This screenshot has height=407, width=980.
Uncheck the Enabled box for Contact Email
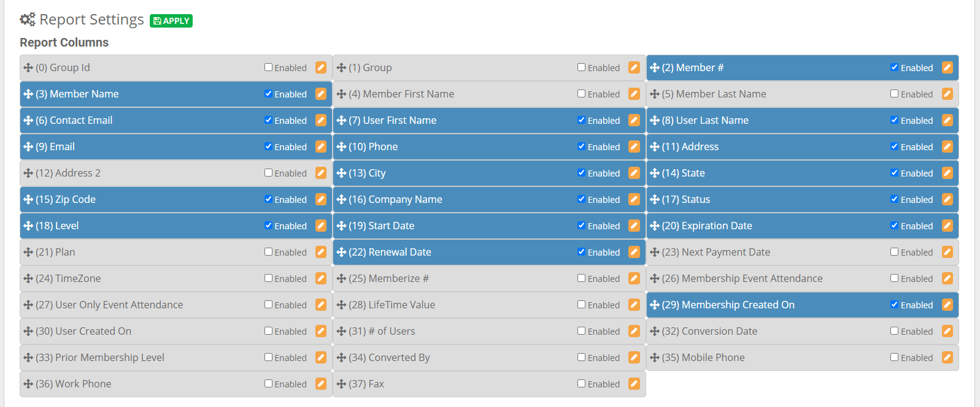268,120
